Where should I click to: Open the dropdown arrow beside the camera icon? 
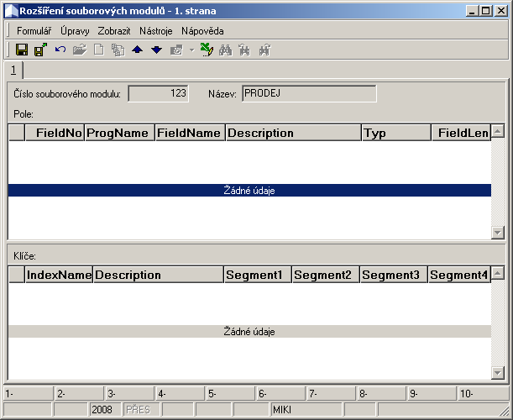point(191,50)
